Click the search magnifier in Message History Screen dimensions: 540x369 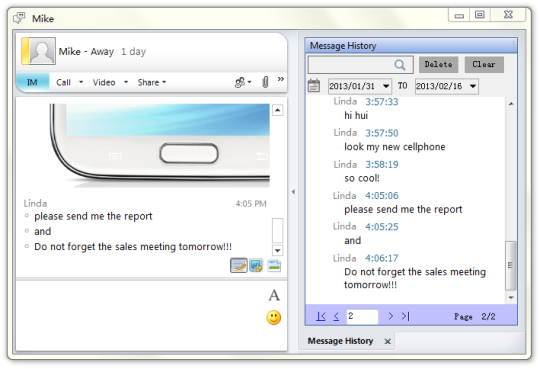click(x=399, y=65)
